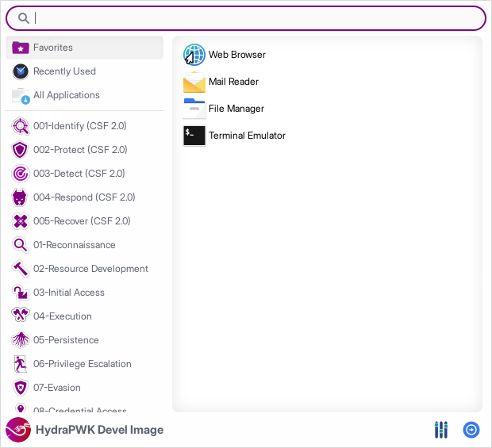Open 001-Identify (CSF 2.0) category

coord(79,126)
